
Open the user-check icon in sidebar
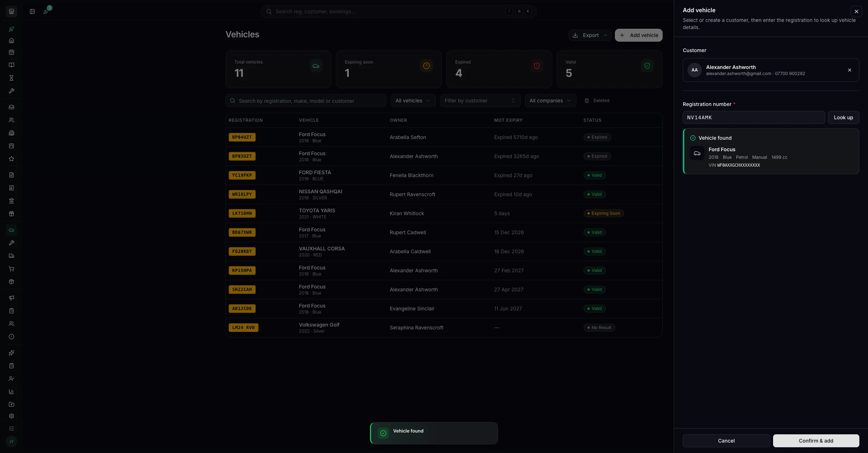pos(12,379)
